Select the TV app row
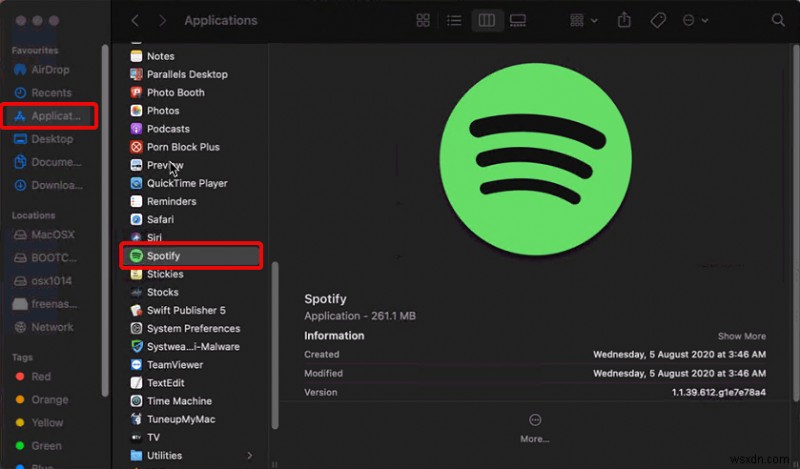 tap(191, 437)
